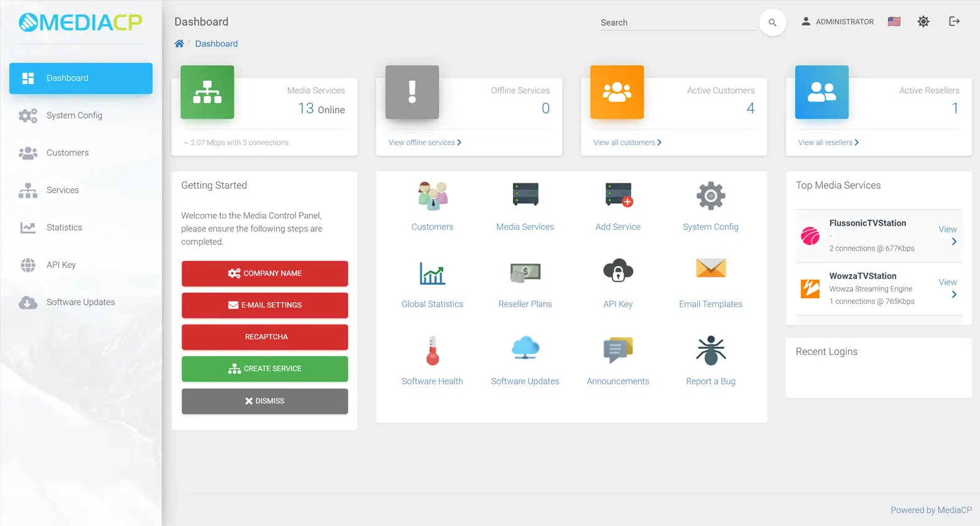This screenshot has width=980, height=526.
Task: Click the Announcements speech bubble icon
Action: point(617,351)
